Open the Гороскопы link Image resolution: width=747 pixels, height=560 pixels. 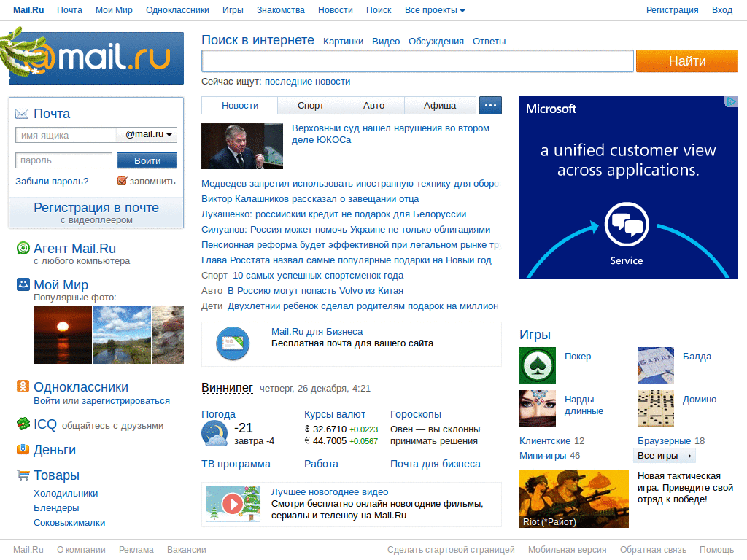click(x=416, y=414)
